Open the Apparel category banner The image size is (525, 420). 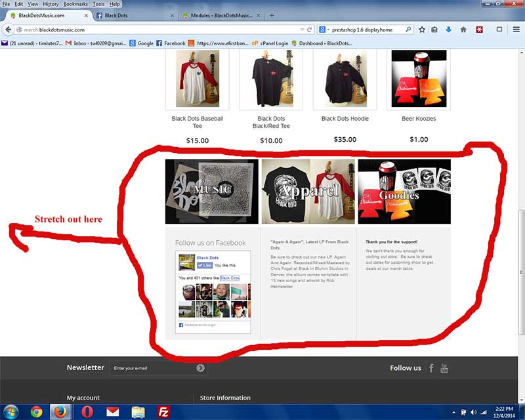pos(308,191)
